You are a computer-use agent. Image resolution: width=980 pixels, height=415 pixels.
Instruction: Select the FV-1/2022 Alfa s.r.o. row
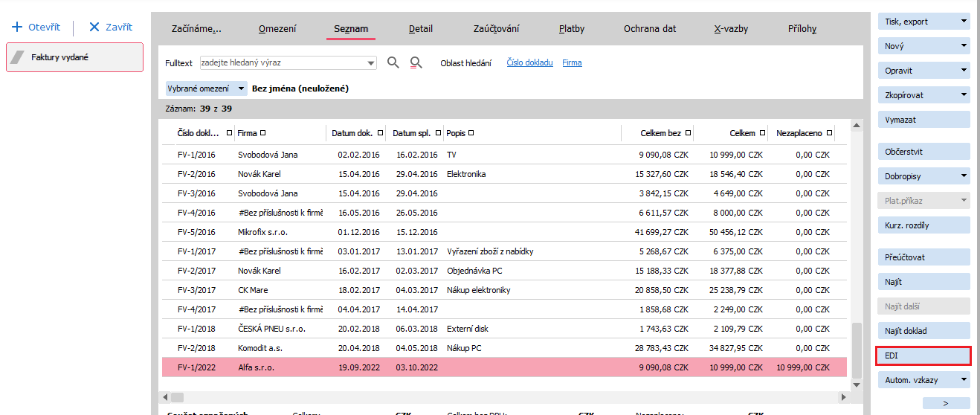click(504, 367)
